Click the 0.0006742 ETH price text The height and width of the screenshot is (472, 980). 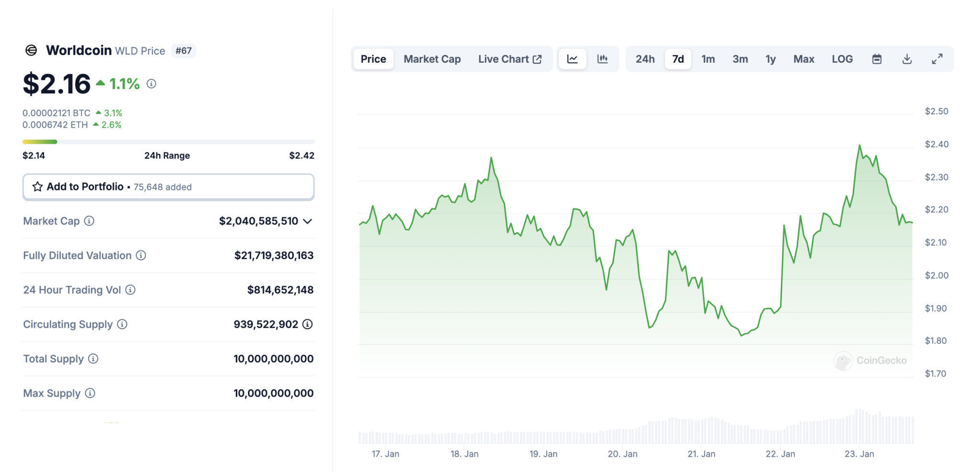coord(55,125)
